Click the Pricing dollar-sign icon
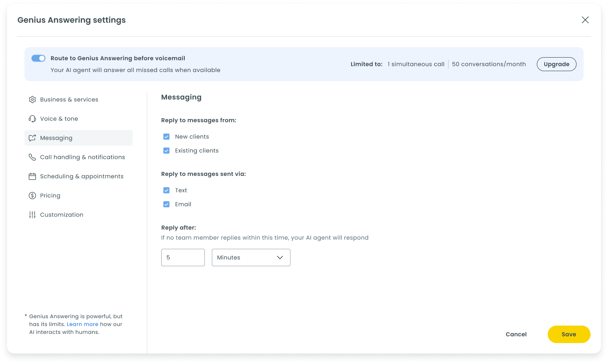The height and width of the screenshot is (364, 608). pos(32,196)
